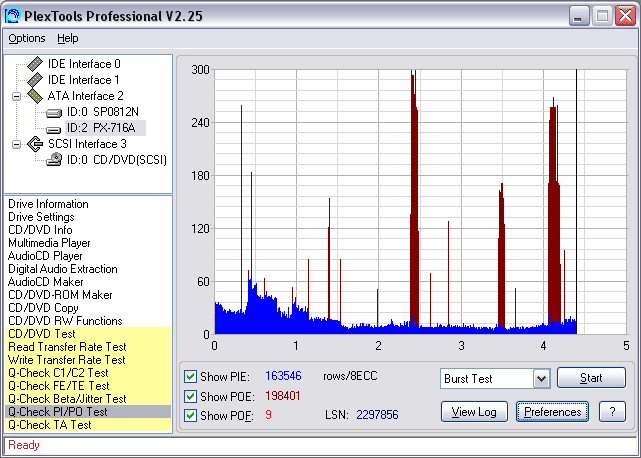Click the question mark help button
Image resolution: width=641 pixels, height=458 pixels.
[612, 412]
